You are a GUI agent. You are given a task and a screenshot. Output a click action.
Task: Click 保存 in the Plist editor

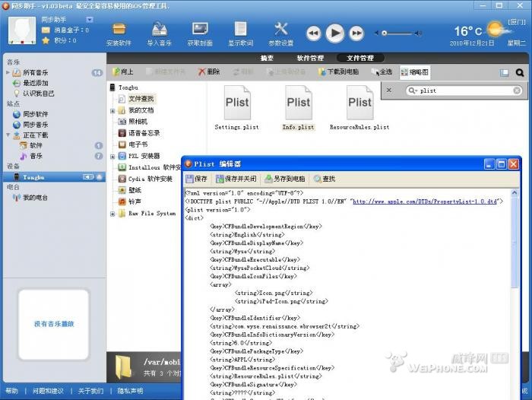pyautogui.click(x=197, y=179)
